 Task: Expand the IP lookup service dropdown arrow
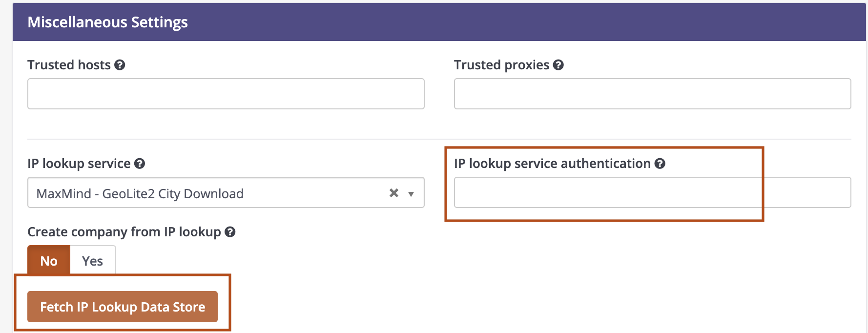411,194
